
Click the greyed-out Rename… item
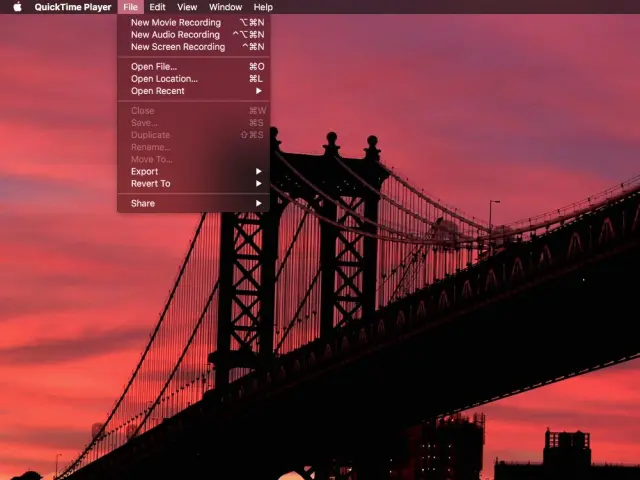point(193,147)
